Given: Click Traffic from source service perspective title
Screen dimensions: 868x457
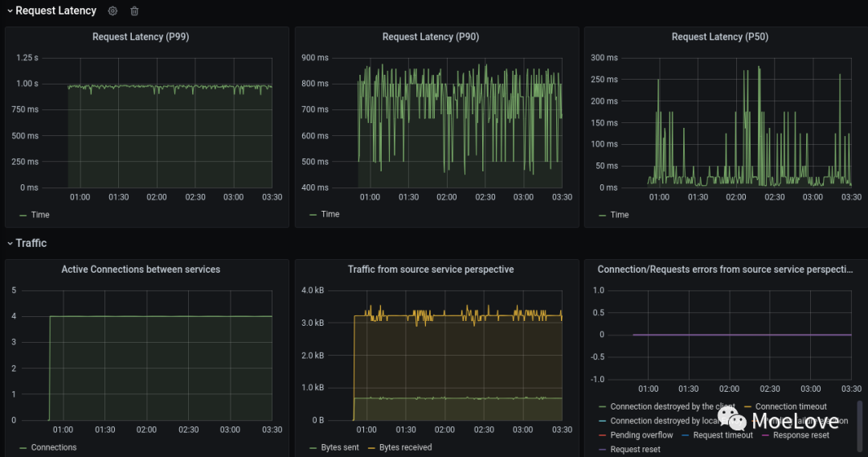Looking at the screenshot, I should click(430, 270).
